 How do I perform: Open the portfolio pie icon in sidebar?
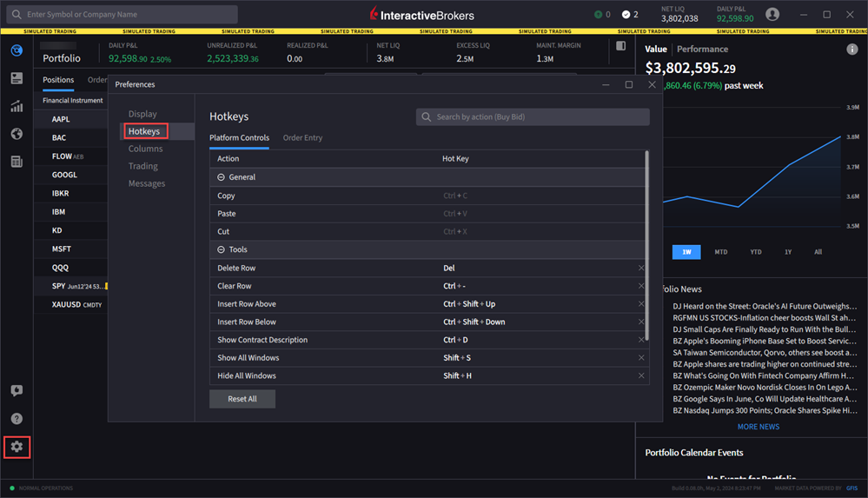[x=17, y=50]
